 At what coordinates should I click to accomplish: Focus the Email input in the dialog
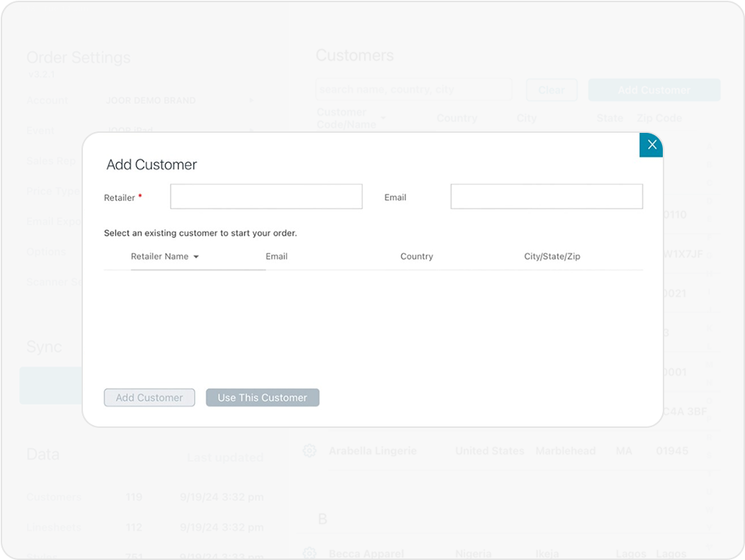546,197
